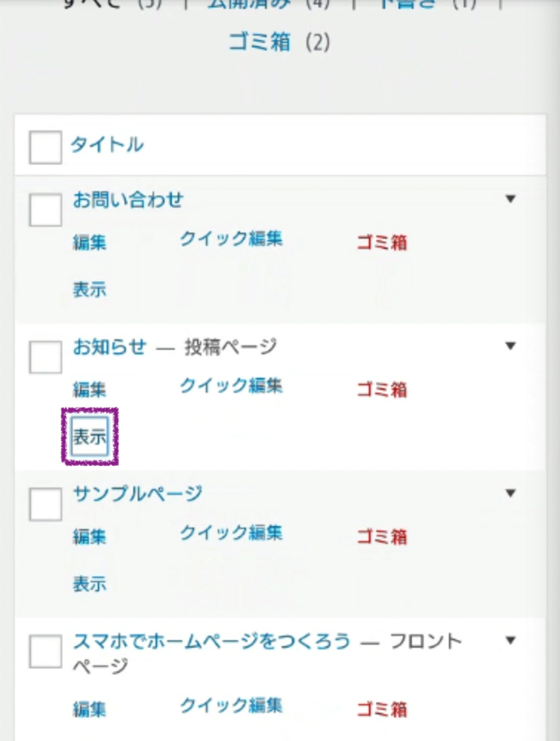Sort pages by タイトル column header
Image resolution: width=560 pixels, height=741 pixels.
coord(107,144)
